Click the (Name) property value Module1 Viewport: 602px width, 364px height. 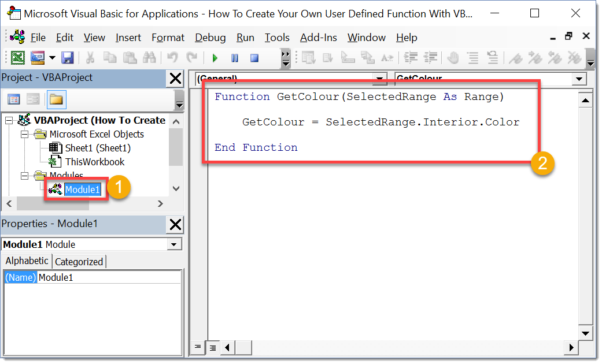click(x=109, y=277)
